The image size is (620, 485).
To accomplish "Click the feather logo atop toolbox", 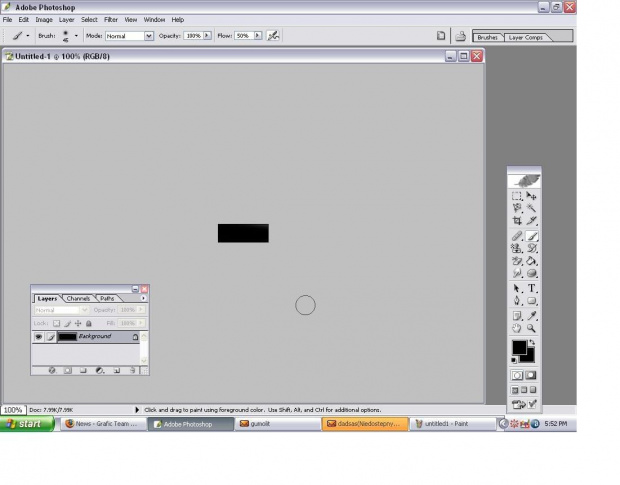I will pos(524,181).
